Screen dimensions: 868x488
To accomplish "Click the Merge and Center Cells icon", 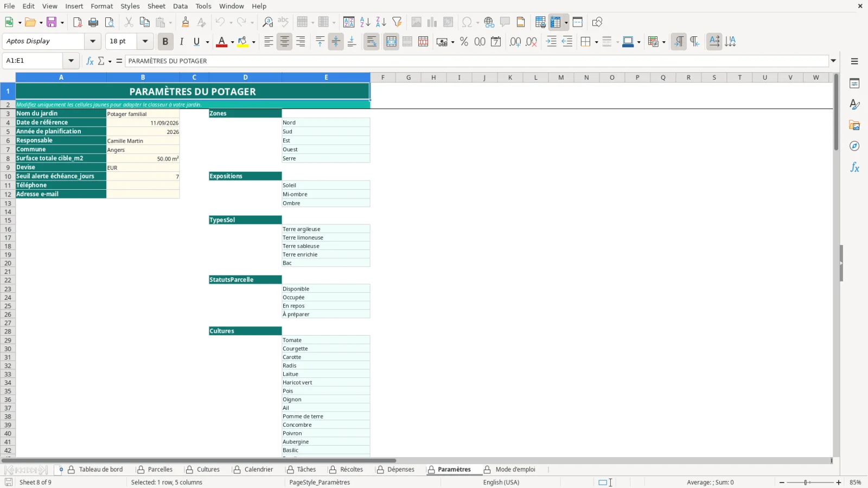I will tap(391, 42).
